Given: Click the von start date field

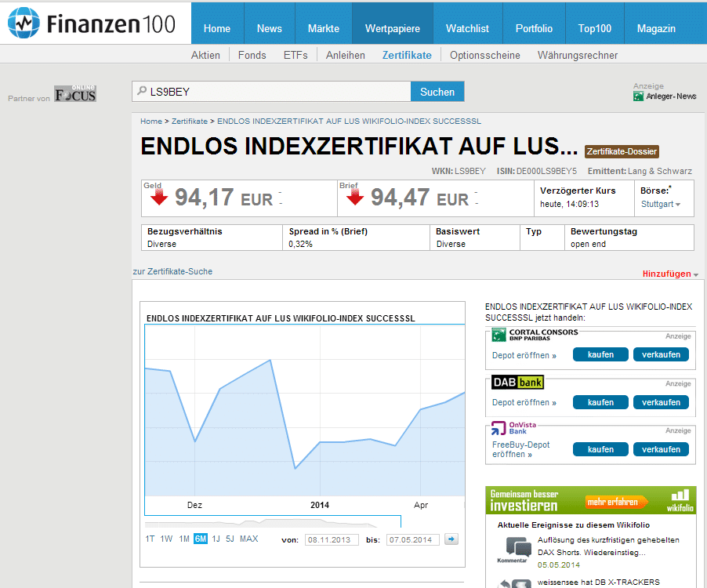Looking at the screenshot, I should [x=332, y=539].
